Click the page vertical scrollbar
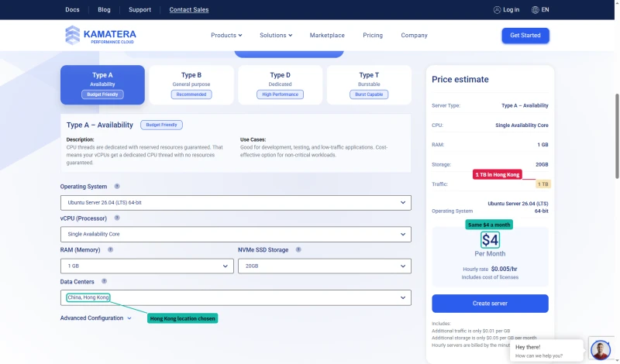620x364 pixels. tap(617, 136)
